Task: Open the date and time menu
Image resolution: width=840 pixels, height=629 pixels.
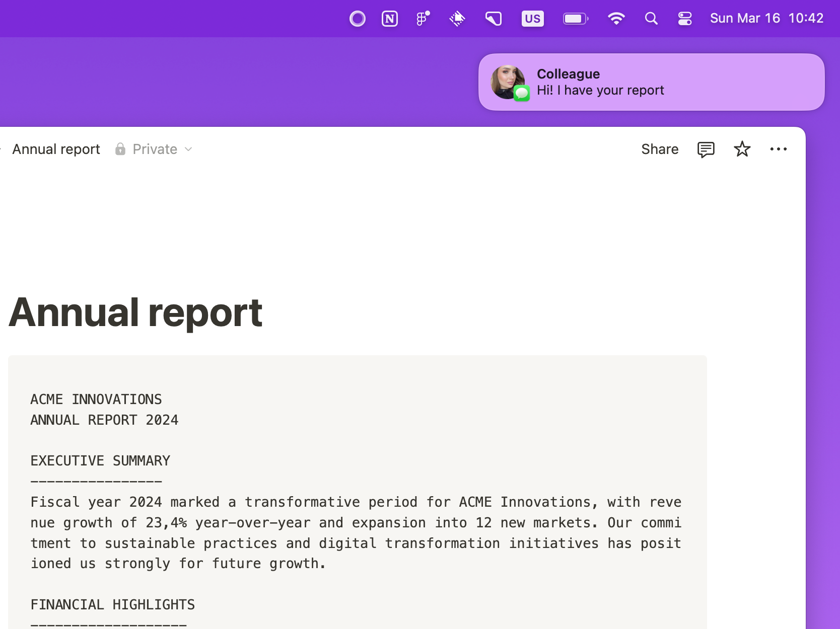Action: coord(766,19)
